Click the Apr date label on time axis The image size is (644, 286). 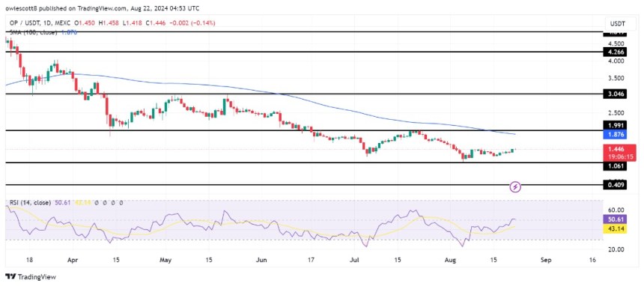tap(73, 260)
